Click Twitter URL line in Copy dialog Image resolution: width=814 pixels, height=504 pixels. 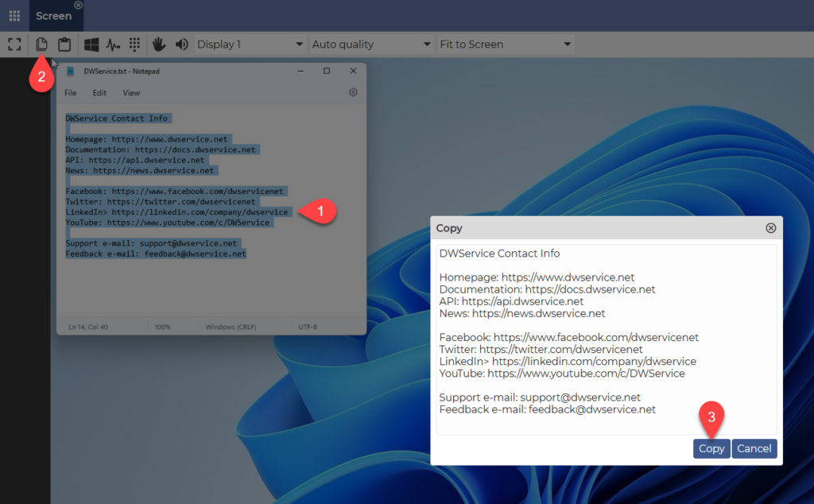point(541,349)
